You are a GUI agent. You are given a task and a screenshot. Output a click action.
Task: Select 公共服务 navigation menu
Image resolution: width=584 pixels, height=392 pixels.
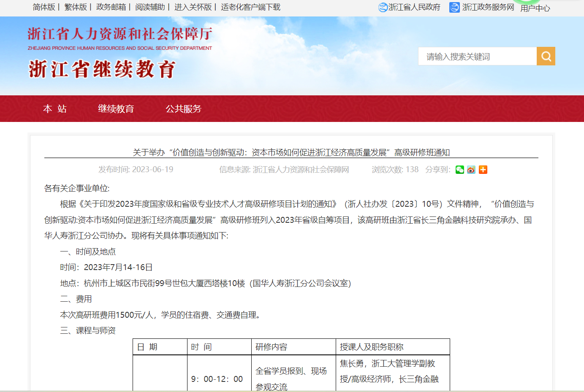184,109
